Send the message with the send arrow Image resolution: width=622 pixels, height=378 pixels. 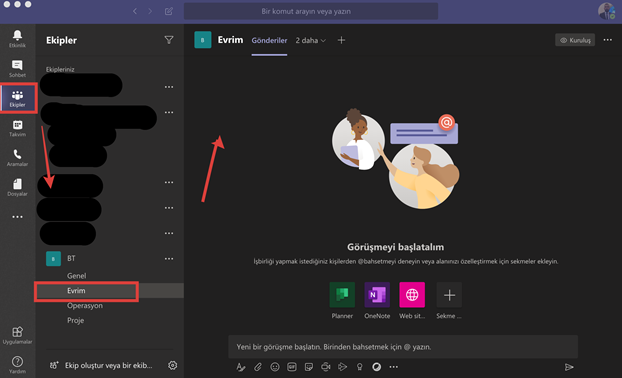pos(569,367)
